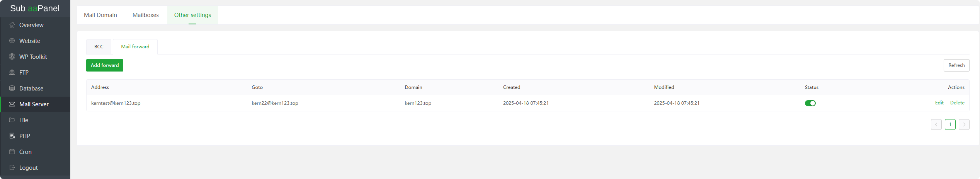Click the Logout icon in sidebar
980x179 pixels.
tap(12, 168)
